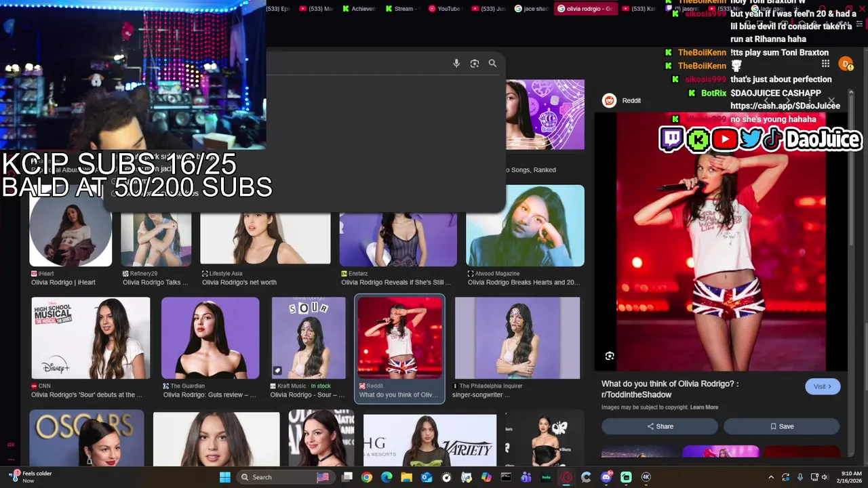The image size is (868, 488).
Task: Open the Google account avatar
Action: (846, 64)
